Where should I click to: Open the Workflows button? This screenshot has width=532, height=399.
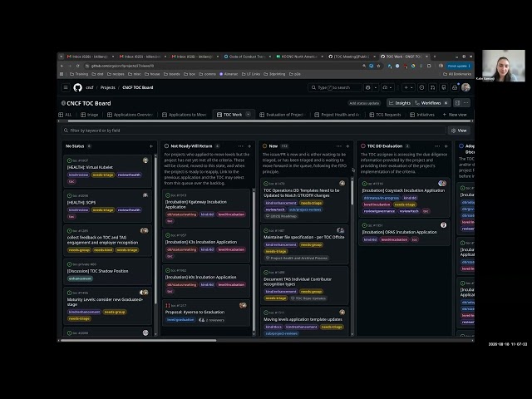coord(431,103)
